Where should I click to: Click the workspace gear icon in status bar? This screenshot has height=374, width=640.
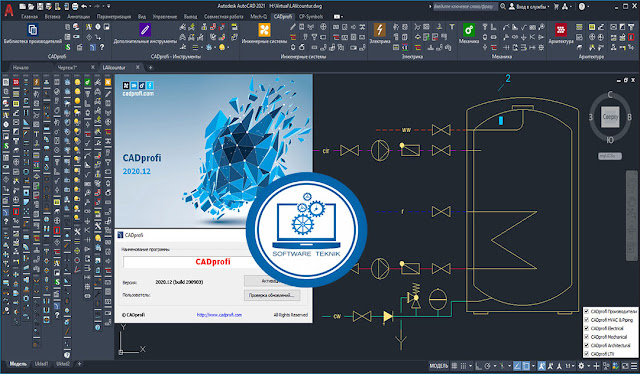click(x=581, y=366)
